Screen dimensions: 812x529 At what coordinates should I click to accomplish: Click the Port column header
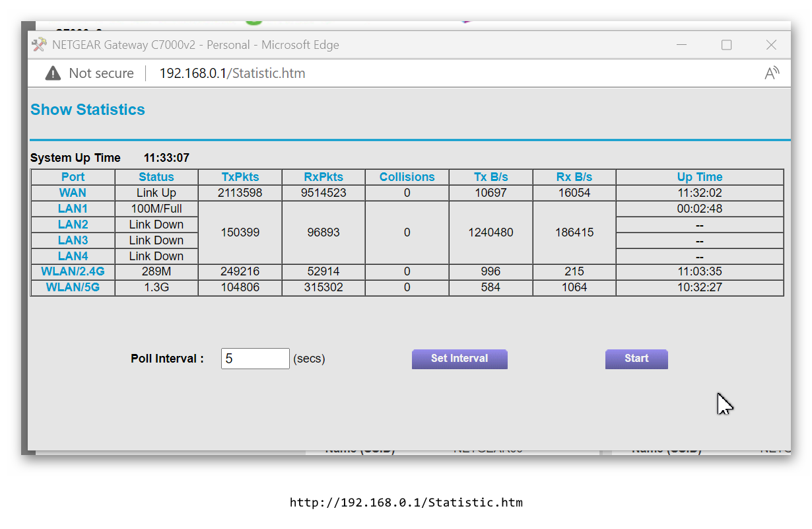point(73,176)
